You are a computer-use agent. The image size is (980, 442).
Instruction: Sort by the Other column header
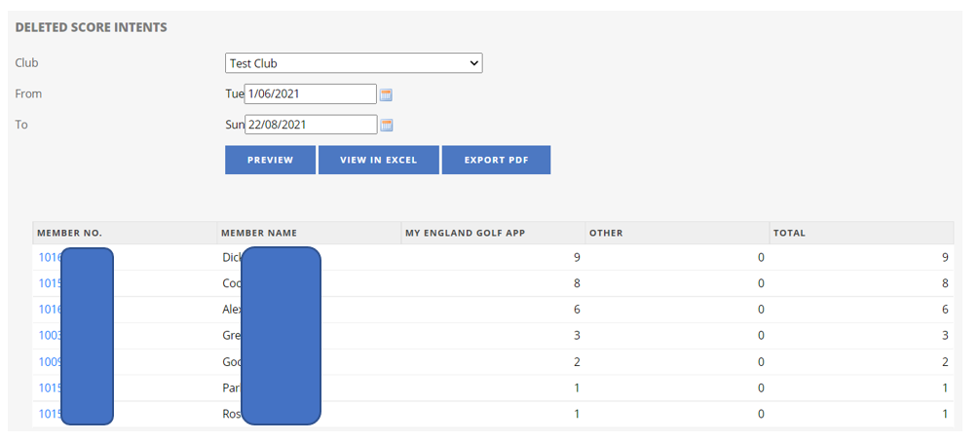(606, 233)
